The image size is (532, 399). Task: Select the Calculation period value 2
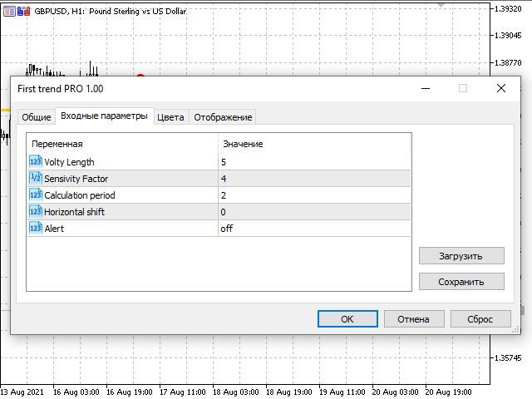[314, 195]
